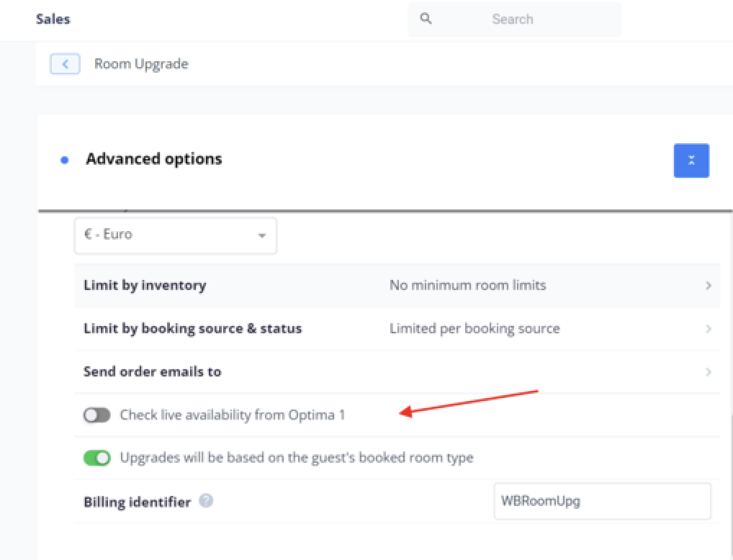
Task: Click the Send order emails to label
Action: [153, 371]
